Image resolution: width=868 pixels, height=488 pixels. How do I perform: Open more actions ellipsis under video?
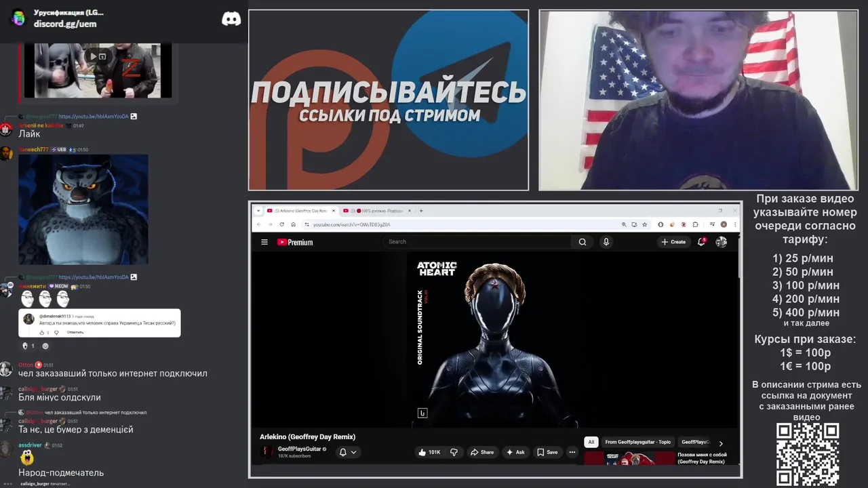point(572,452)
